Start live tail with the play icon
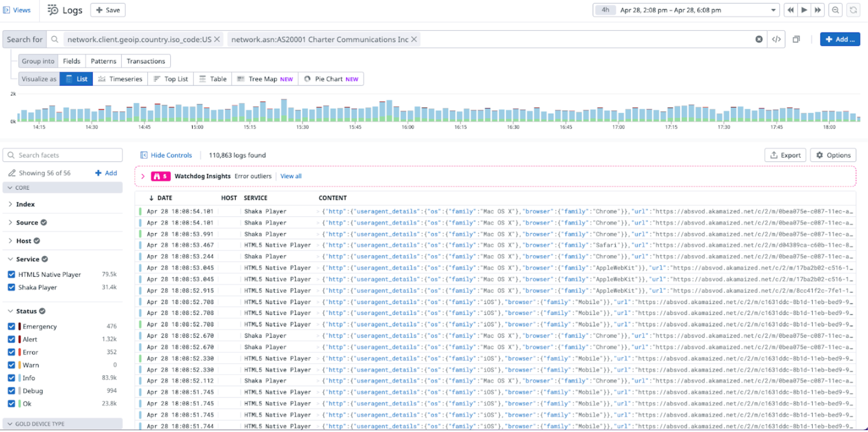 coord(804,10)
